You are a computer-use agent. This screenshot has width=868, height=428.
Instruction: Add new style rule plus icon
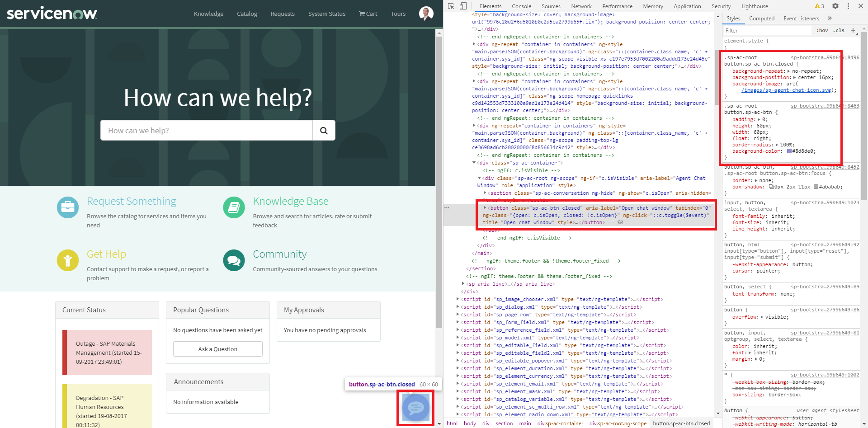point(853,30)
